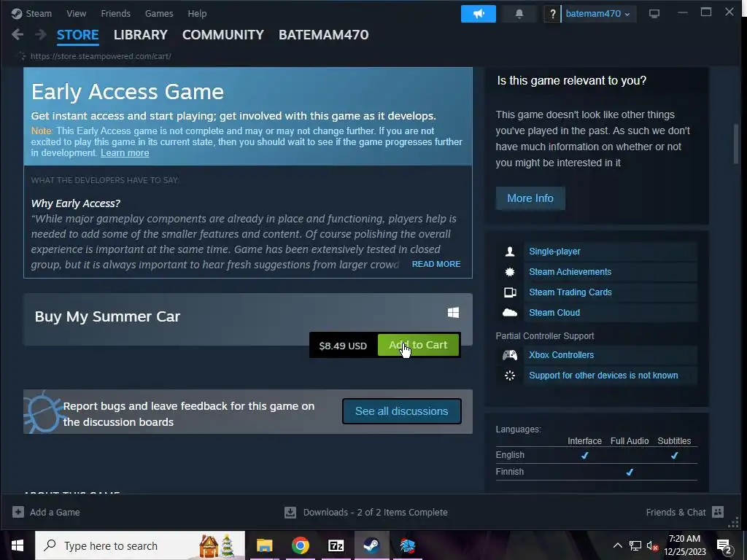Click the store page vertical scrollbar
Screen dimensions: 747x560
pyautogui.click(x=736, y=144)
